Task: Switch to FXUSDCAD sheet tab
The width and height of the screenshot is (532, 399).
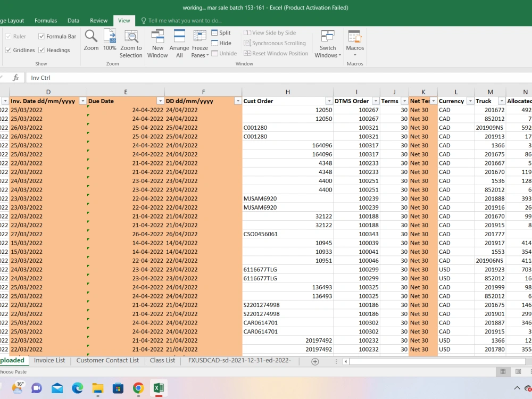Action: [239, 360]
